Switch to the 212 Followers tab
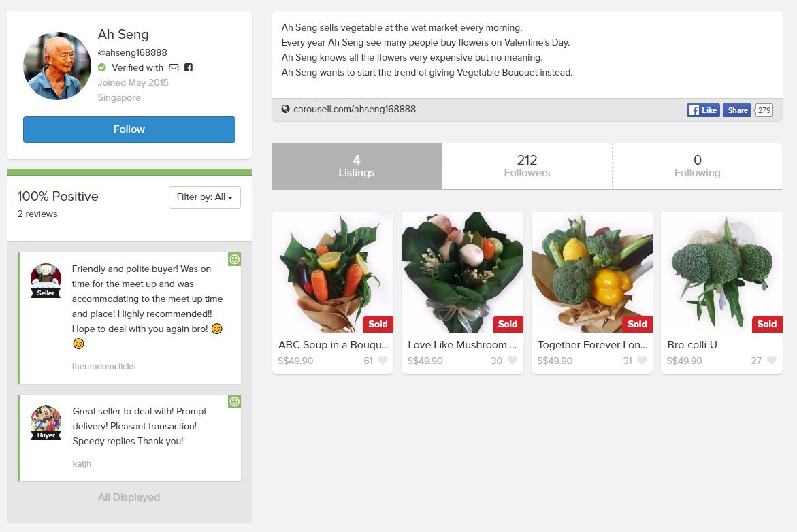 (527, 166)
